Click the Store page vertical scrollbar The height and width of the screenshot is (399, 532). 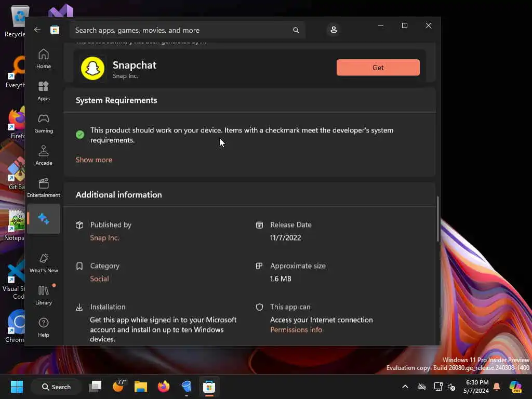[437, 219]
